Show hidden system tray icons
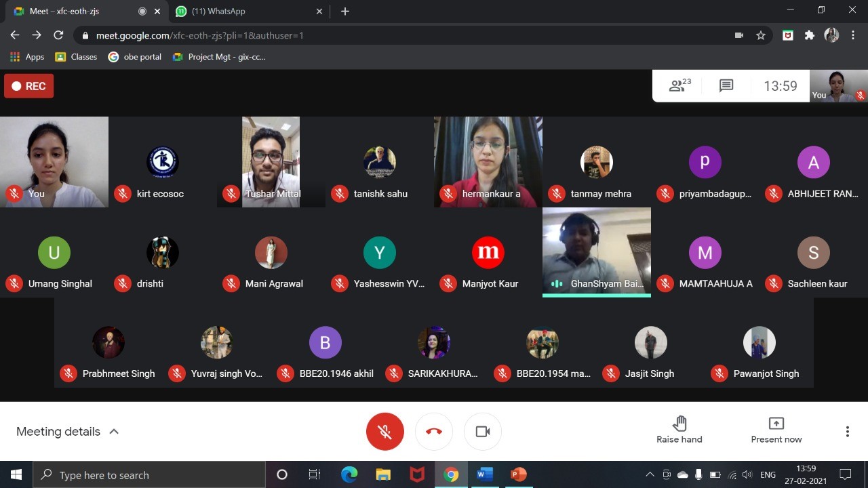This screenshot has width=868, height=488. [650, 474]
